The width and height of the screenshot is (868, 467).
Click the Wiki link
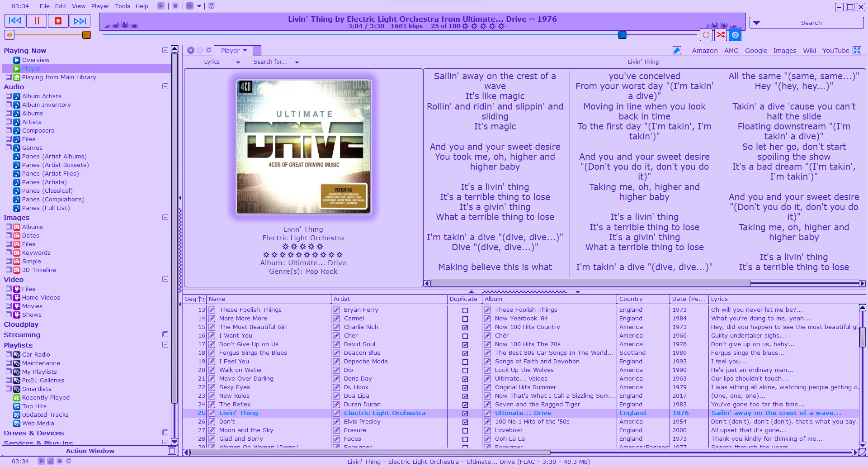coord(809,51)
